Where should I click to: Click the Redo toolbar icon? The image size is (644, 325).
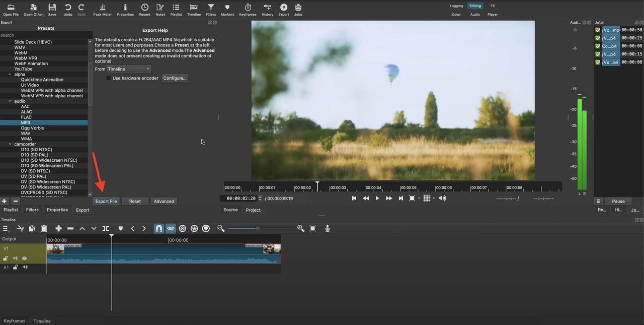pos(82,9)
